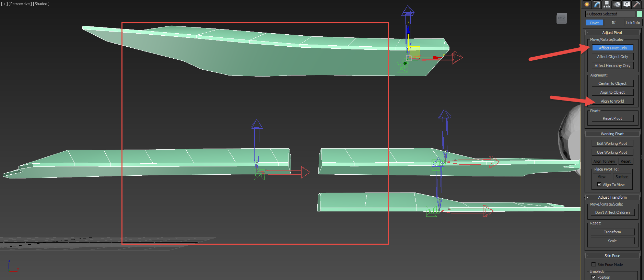
Task: Click the Reset Pivot button
Action: coord(612,118)
